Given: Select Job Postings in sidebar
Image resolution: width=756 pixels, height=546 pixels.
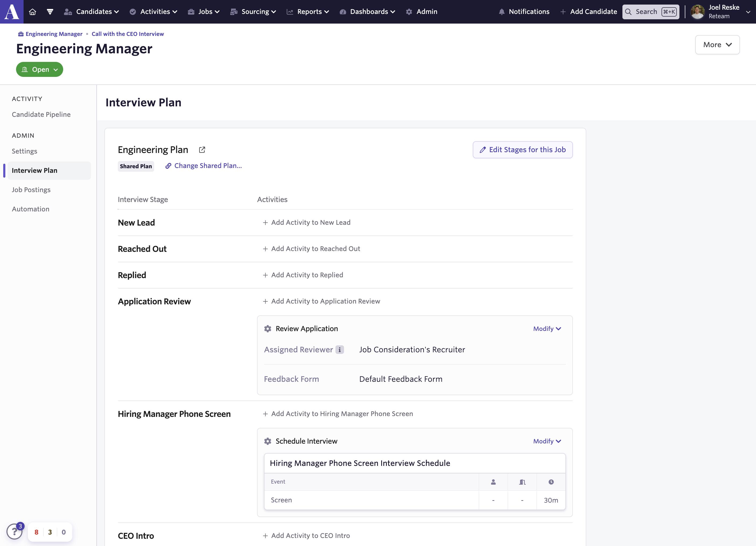Looking at the screenshot, I should pyautogui.click(x=31, y=190).
